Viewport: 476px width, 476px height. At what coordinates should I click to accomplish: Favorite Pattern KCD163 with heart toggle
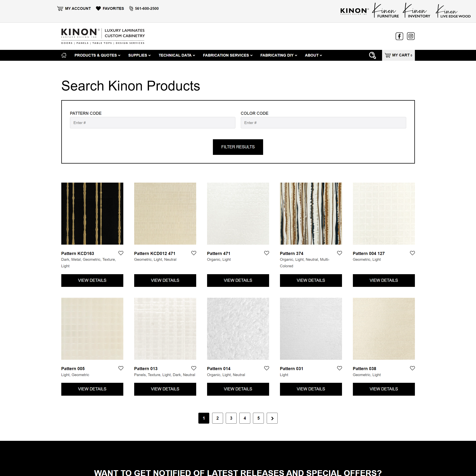tap(121, 253)
